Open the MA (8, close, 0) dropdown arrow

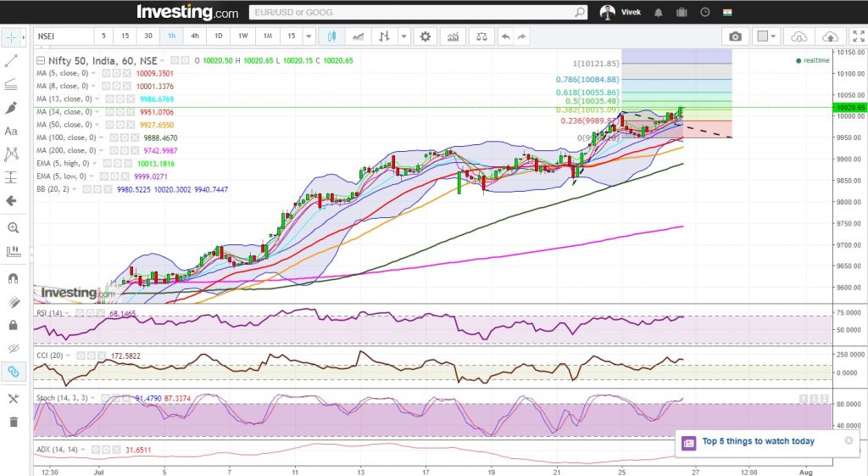click(93, 86)
